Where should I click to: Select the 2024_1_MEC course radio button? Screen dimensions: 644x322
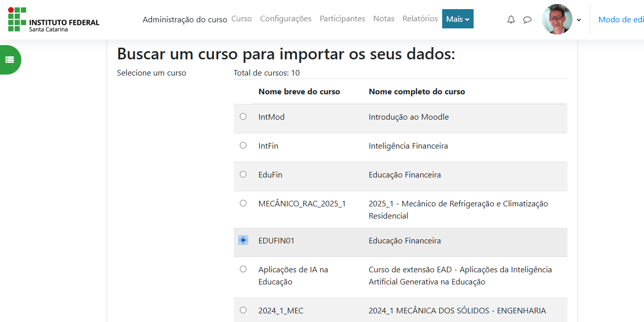pos(243,310)
